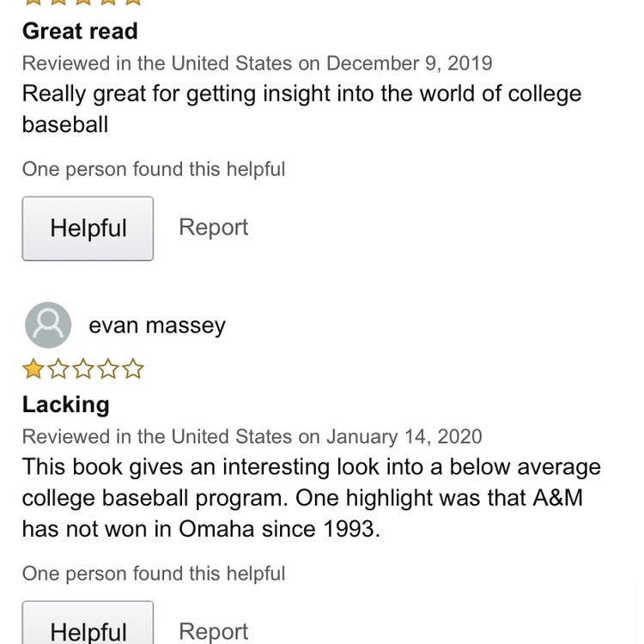The width and height of the screenshot is (644, 644).
Task: Click the review text about insight into college baseball
Action: click(x=301, y=108)
